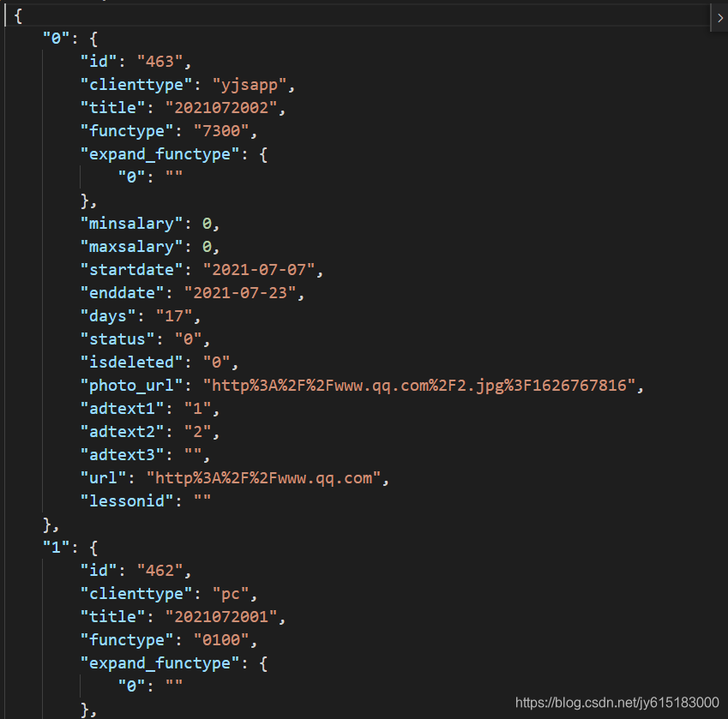Click the days value "17"
Image resolution: width=728 pixels, height=719 pixels.
point(174,316)
